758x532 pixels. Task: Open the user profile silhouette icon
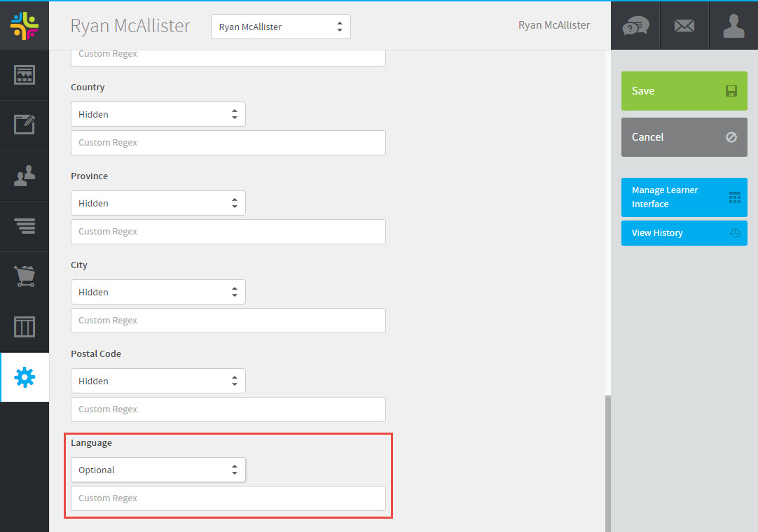tap(733, 26)
